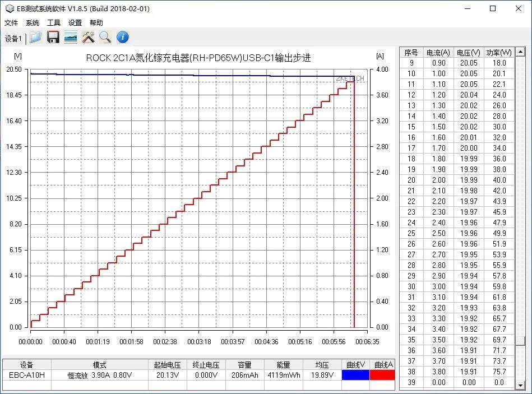
Task: Click the 00:03:18 time axis label
Action: (199, 342)
